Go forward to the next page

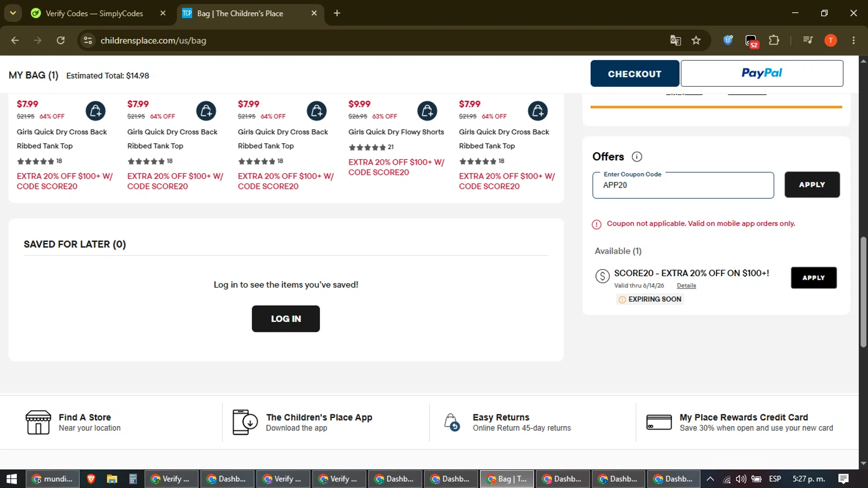coord(38,41)
